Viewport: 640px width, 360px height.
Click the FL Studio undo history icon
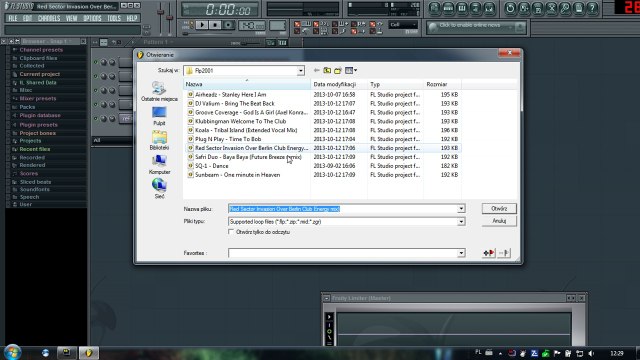[510, 8]
